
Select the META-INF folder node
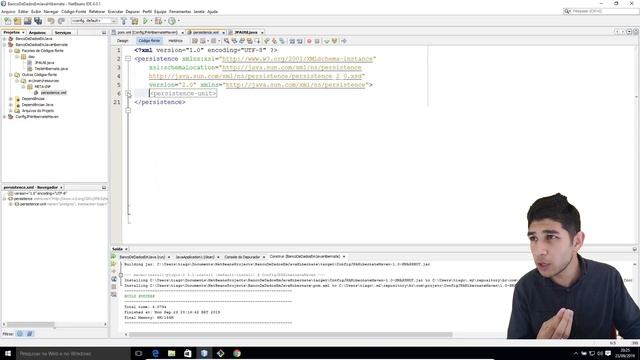(x=42, y=87)
